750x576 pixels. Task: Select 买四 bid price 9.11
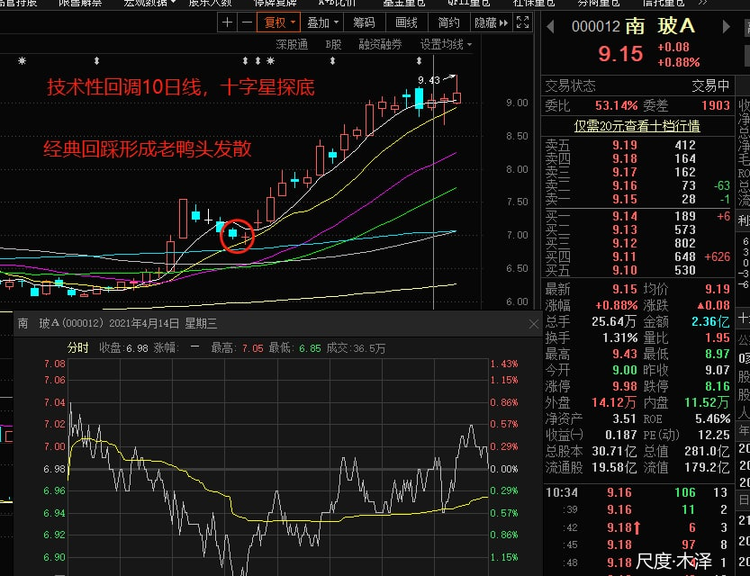pyautogui.click(x=625, y=256)
